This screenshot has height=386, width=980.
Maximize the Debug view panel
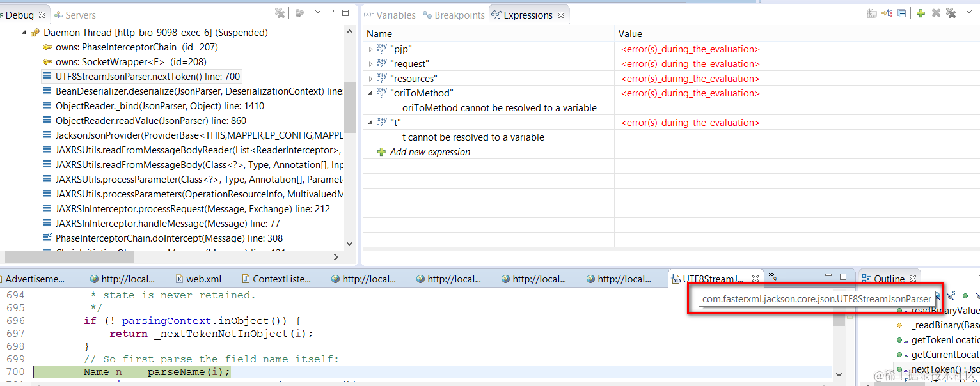345,12
